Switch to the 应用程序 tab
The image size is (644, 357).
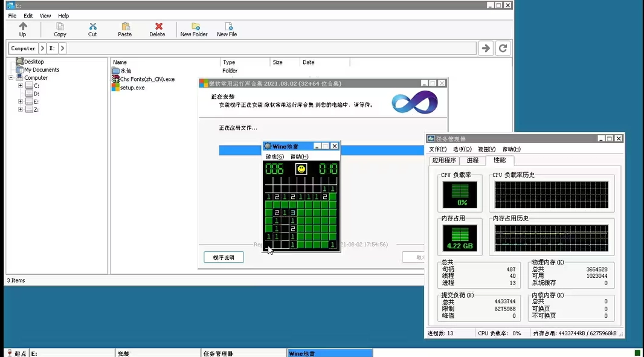[444, 161]
